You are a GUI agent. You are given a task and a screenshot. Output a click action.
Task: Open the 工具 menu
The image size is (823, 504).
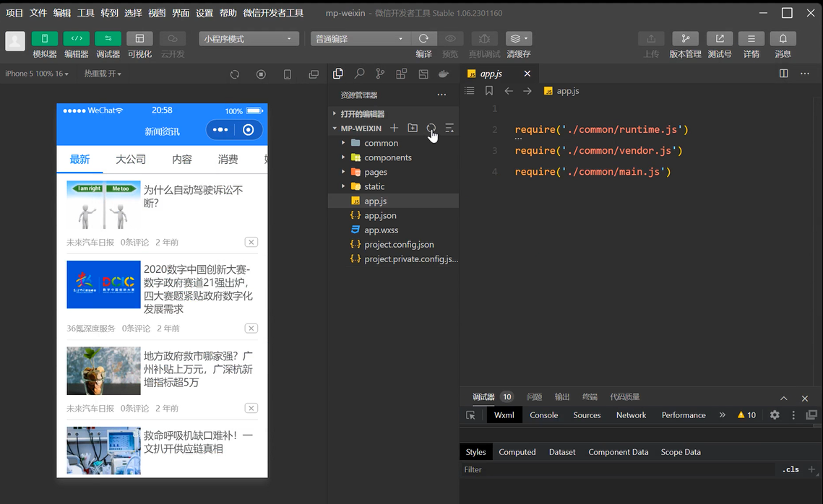pos(86,13)
